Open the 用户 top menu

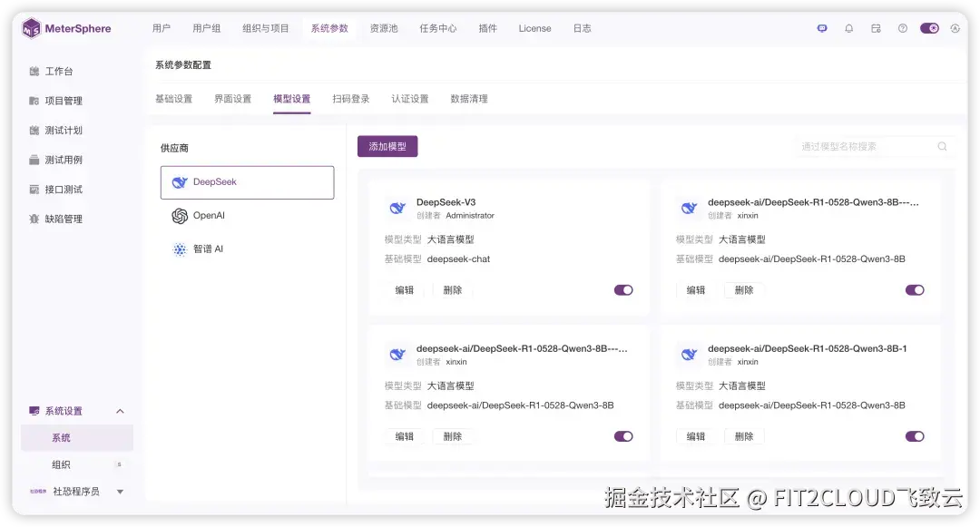(162, 28)
